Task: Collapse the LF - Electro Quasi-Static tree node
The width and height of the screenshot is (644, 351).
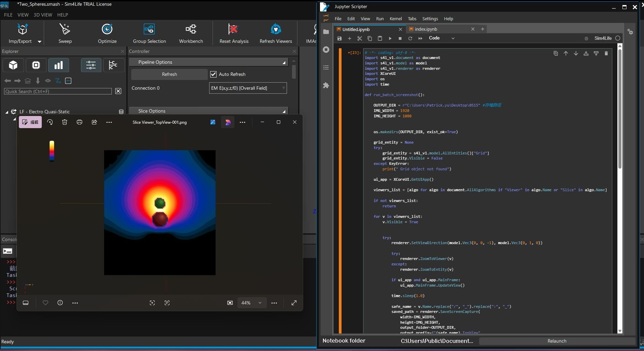Action: pos(7,112)
